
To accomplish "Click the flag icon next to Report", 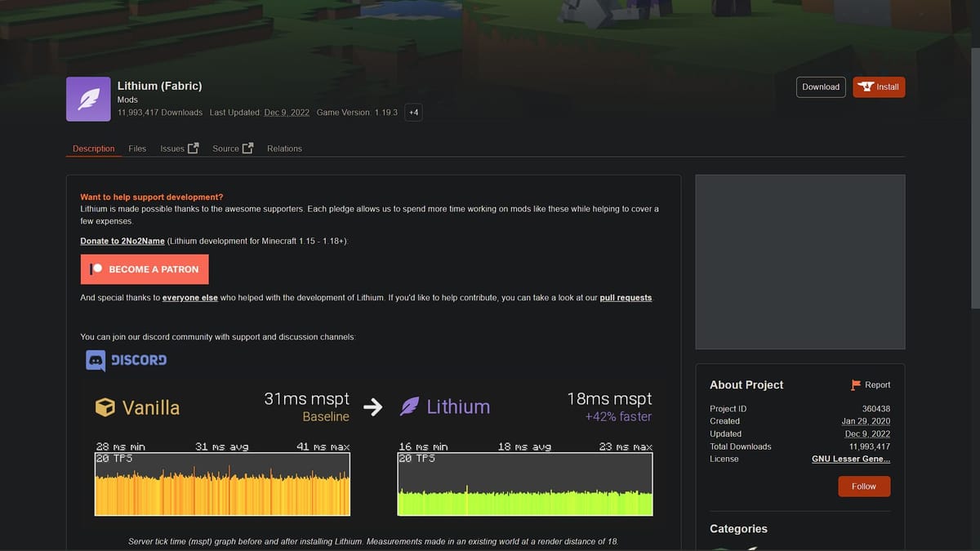I will tap(856, 384).
